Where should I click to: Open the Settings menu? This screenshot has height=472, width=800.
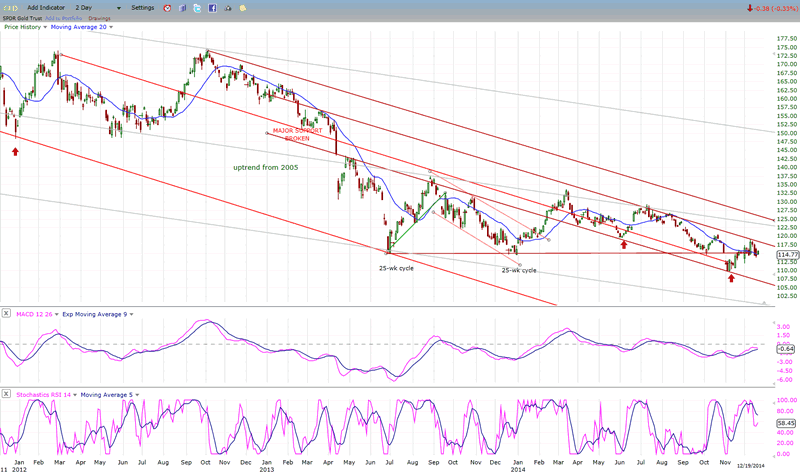click(143, 8)
